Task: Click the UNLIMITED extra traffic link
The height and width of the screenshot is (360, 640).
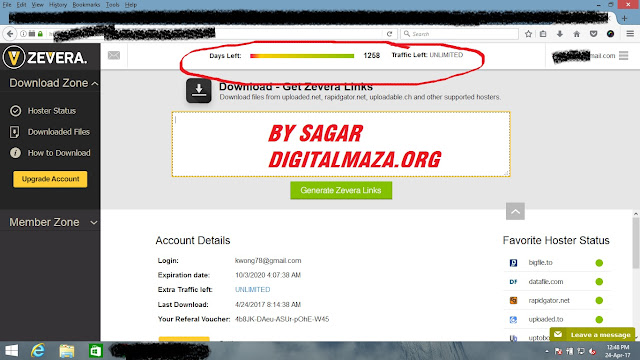Action: (252, 289)
